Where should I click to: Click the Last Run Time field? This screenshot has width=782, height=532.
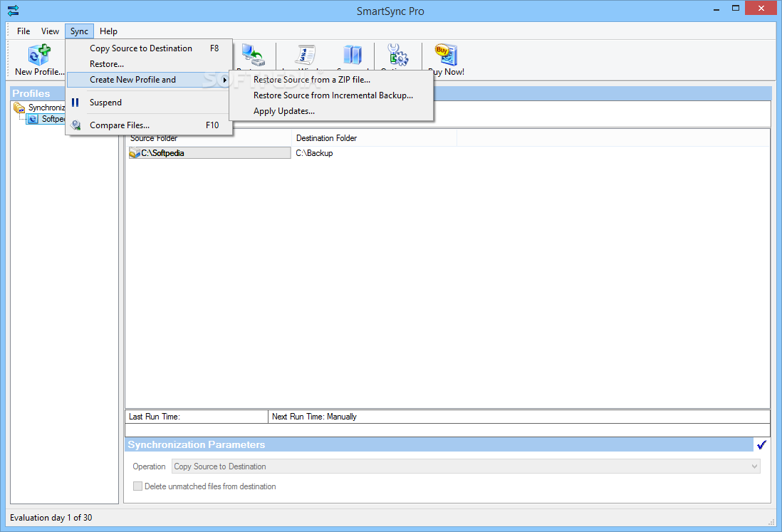197,417
